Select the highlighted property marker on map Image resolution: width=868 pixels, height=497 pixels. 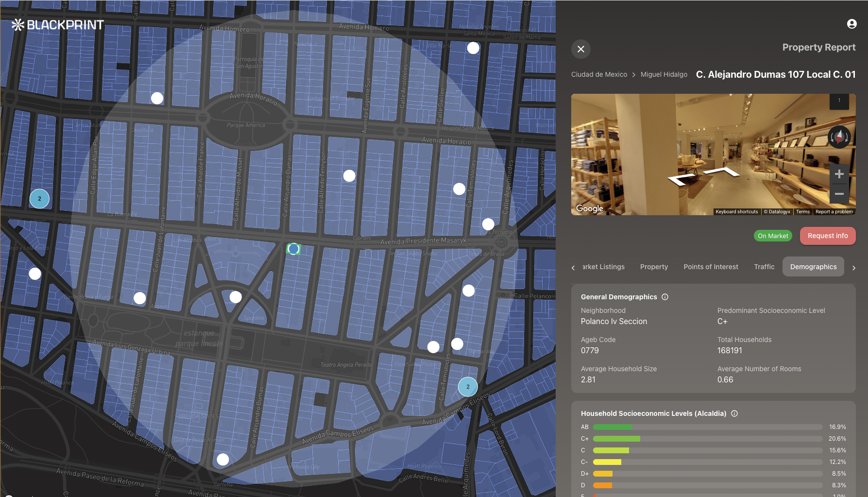293,249
